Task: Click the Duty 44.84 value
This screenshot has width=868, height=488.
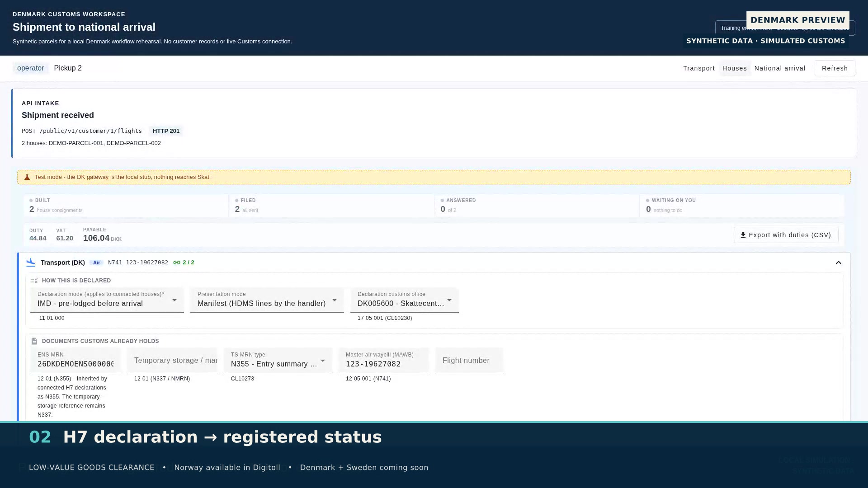Action: (38, 238)
